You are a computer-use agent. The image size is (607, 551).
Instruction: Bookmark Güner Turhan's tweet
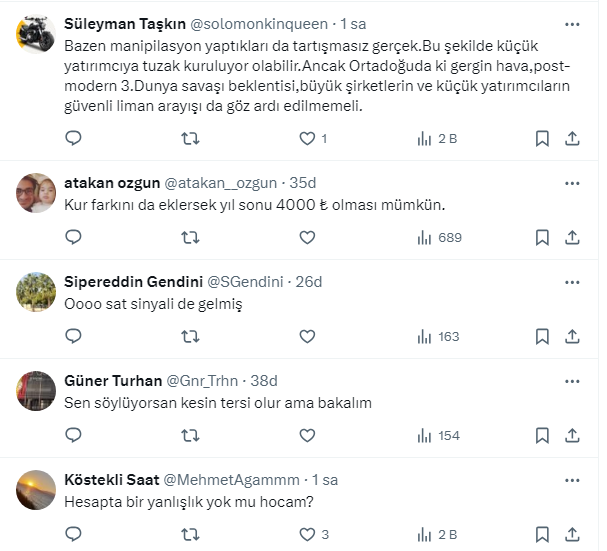[541, 435]
